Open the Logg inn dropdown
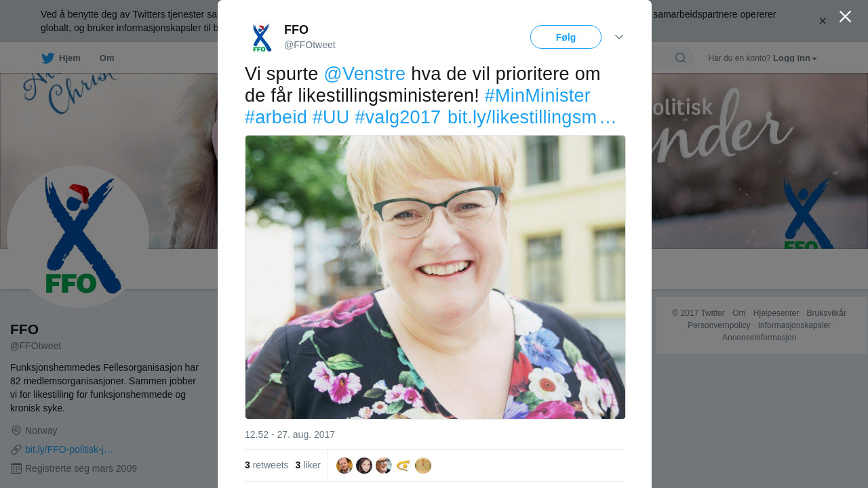 point(795,58)
